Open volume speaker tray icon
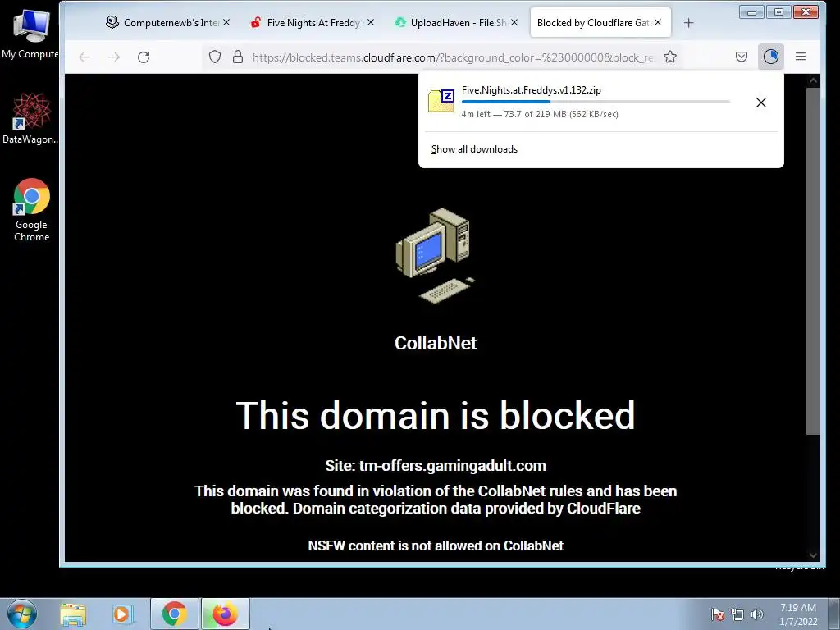This screenshot has height=630, width=840. pyautogui.click(x=757, y=614)
